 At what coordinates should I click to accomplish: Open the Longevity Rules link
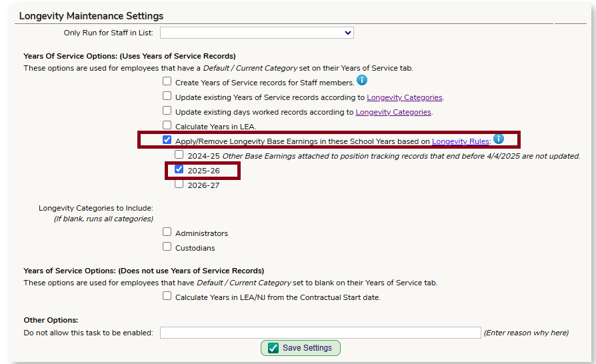pos(461,141)
